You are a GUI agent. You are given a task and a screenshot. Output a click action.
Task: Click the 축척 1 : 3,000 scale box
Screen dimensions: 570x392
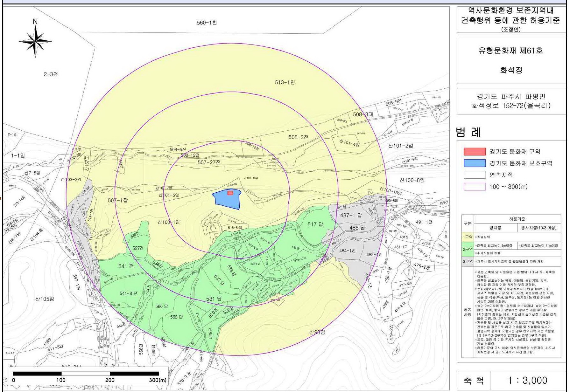tap(511, 380)
